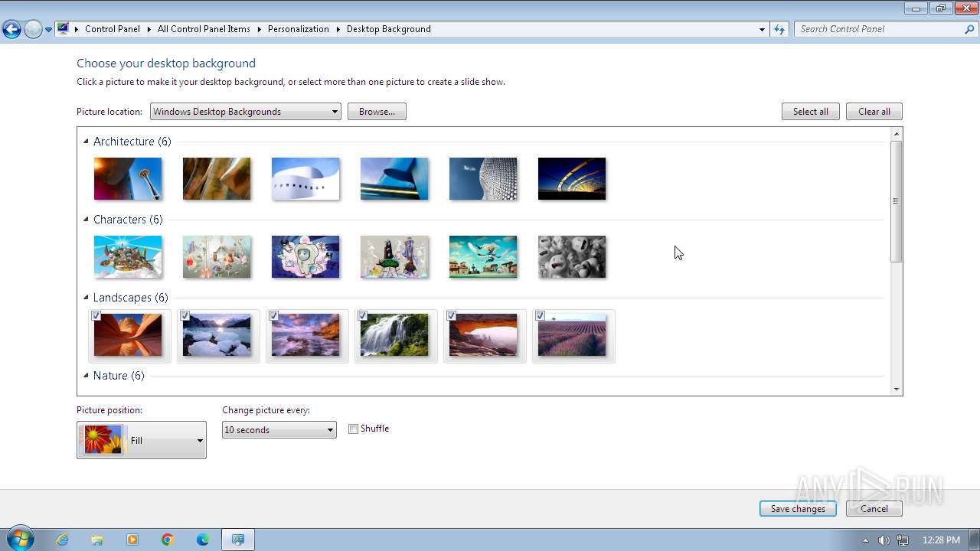
Task: Click the Back navigation arrow
Action: click(x=11, y=30)
